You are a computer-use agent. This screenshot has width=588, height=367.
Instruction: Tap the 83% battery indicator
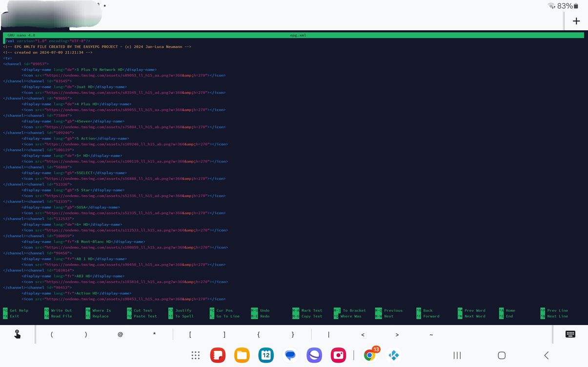click(568, 6)
